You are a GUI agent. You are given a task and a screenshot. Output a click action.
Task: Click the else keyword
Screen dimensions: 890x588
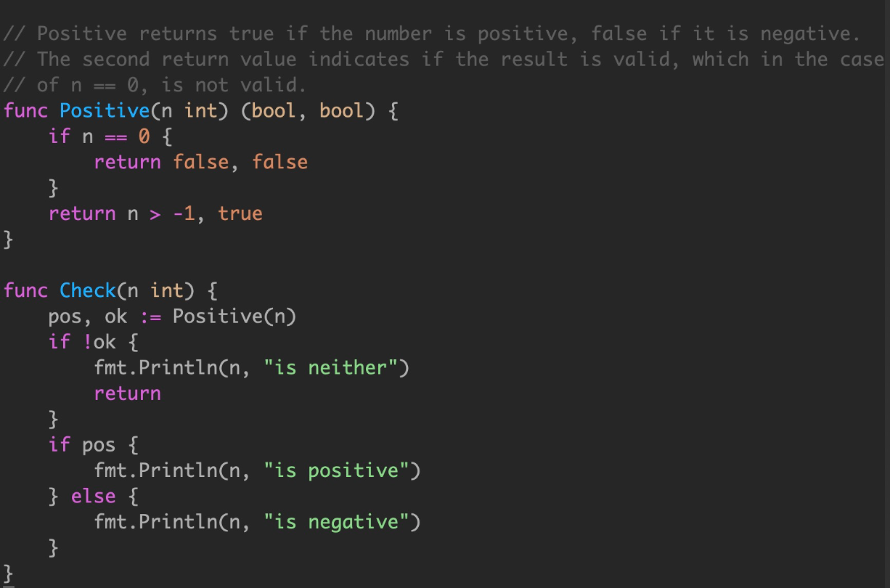coord(94,497)
